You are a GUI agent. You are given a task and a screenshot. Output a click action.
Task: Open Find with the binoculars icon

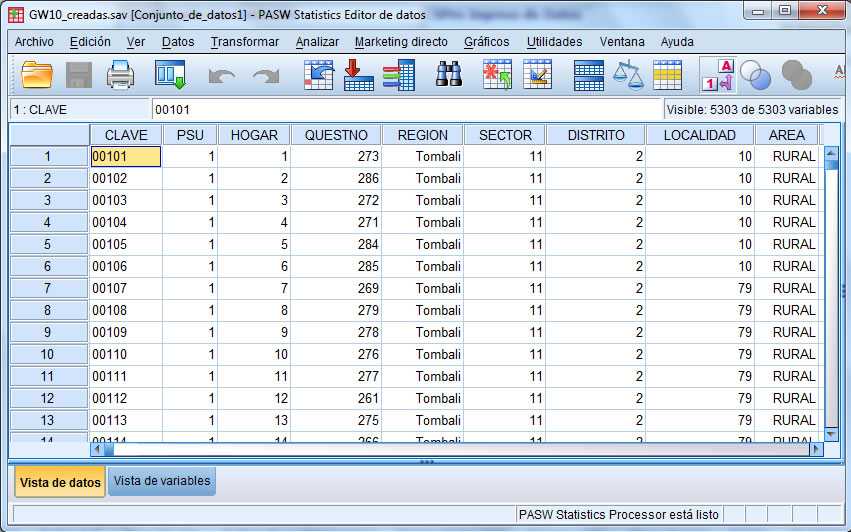pos(449,75)
